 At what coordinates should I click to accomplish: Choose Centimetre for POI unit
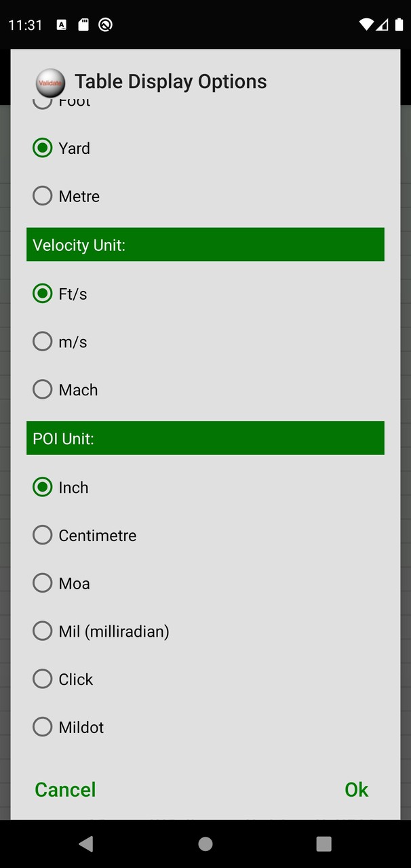point(42,534)
